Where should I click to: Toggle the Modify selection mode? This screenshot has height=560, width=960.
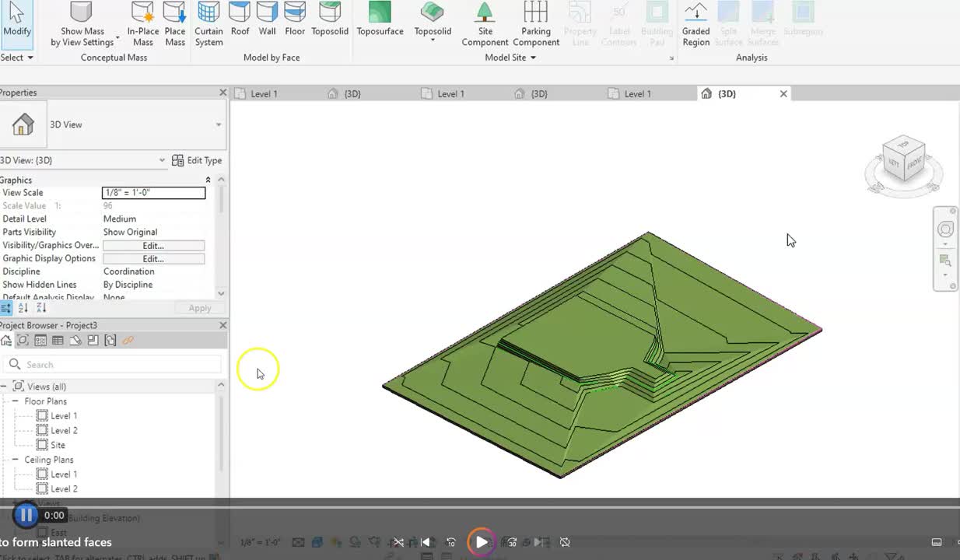(x=16, y=25)
